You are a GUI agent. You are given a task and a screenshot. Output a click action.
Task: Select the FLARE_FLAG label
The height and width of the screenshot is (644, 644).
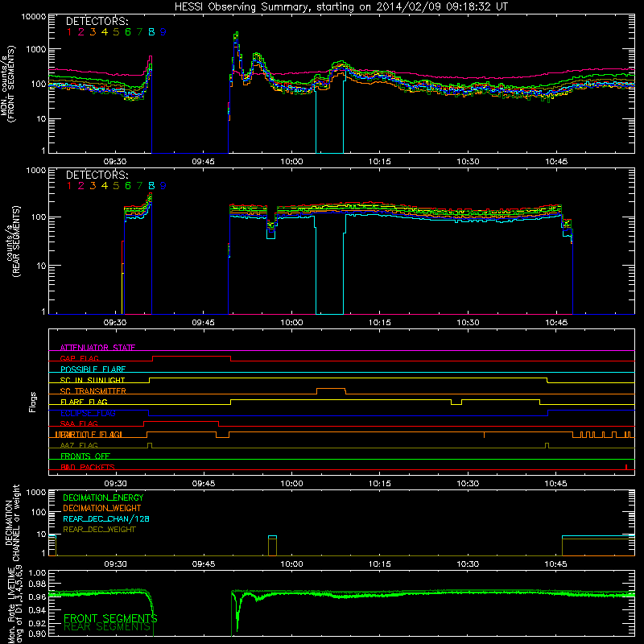(x=84, y=402)
